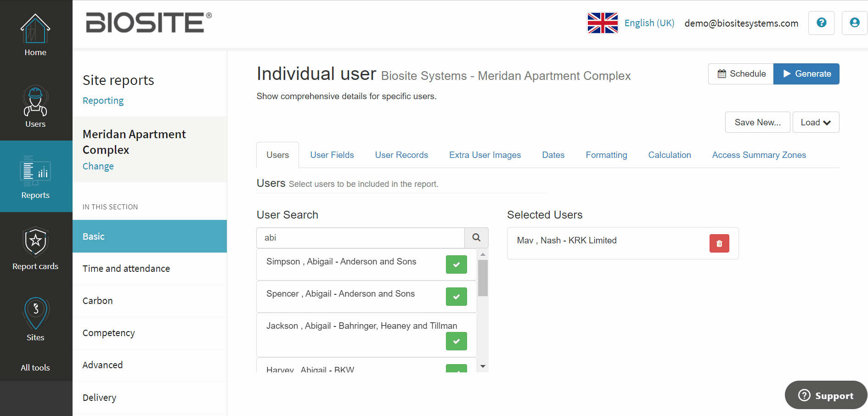
Task: Open the Sites section in the sidebar
Action: pos(35,320)
